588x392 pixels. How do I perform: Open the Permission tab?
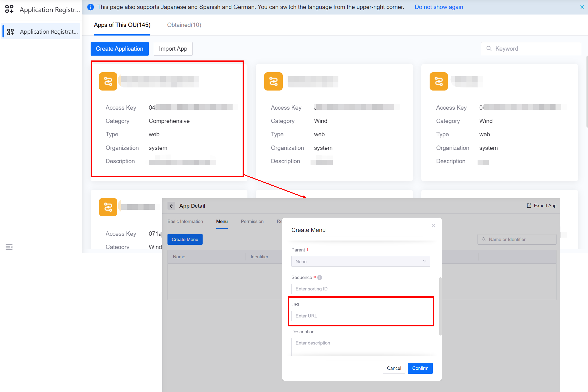click(252, 221)
